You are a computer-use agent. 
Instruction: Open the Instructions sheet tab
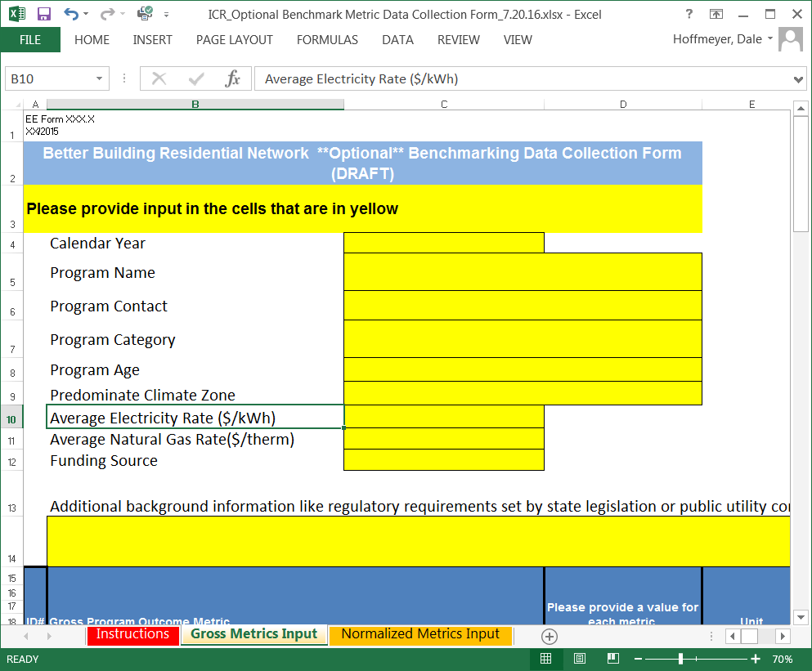[132, 634]
